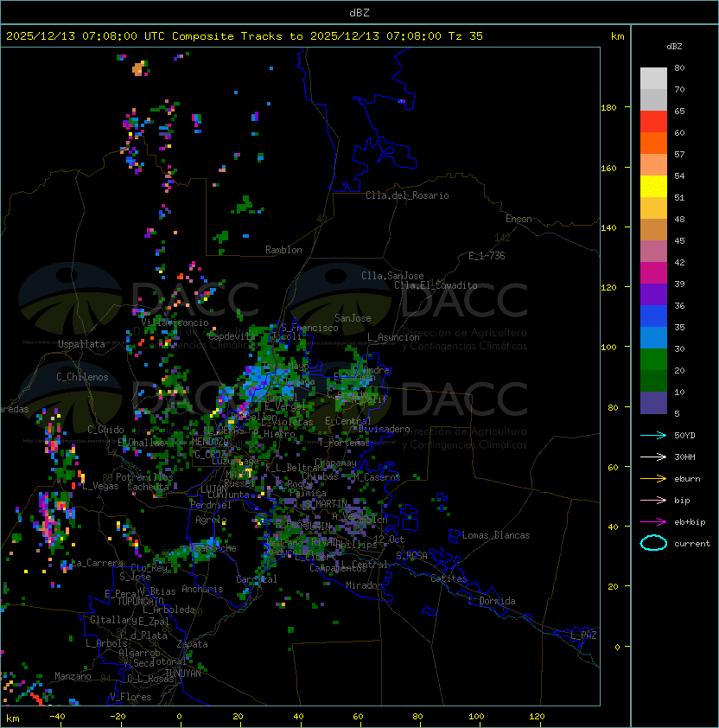
Task: Click the yellow eburn arrow in legend
Action: pos(653,479)
